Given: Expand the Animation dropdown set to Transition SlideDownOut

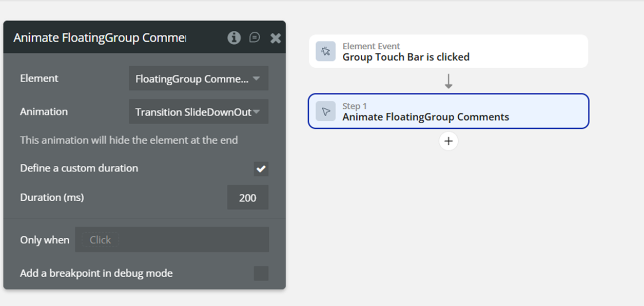Looking at the screenshot, I should tap(198, 112).
